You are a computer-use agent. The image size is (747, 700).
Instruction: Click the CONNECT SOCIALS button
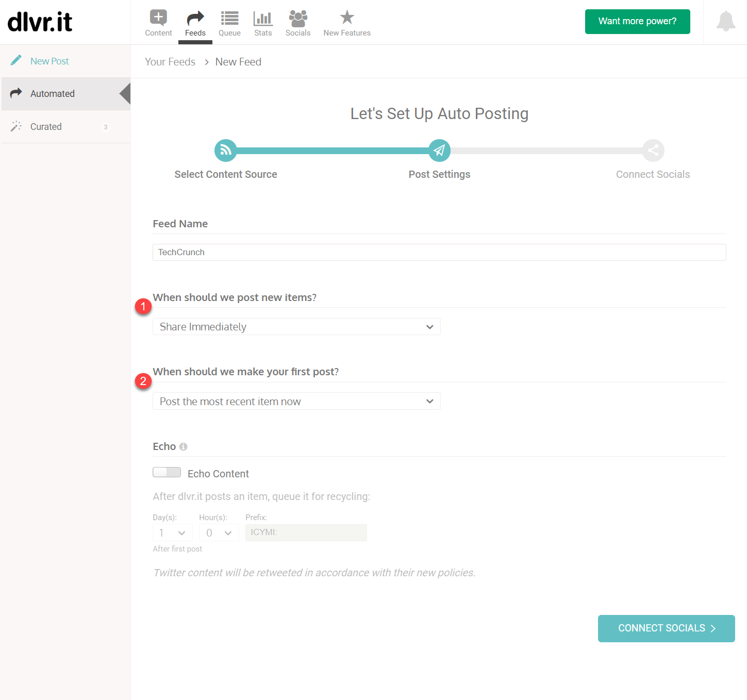tap(667, 628)
